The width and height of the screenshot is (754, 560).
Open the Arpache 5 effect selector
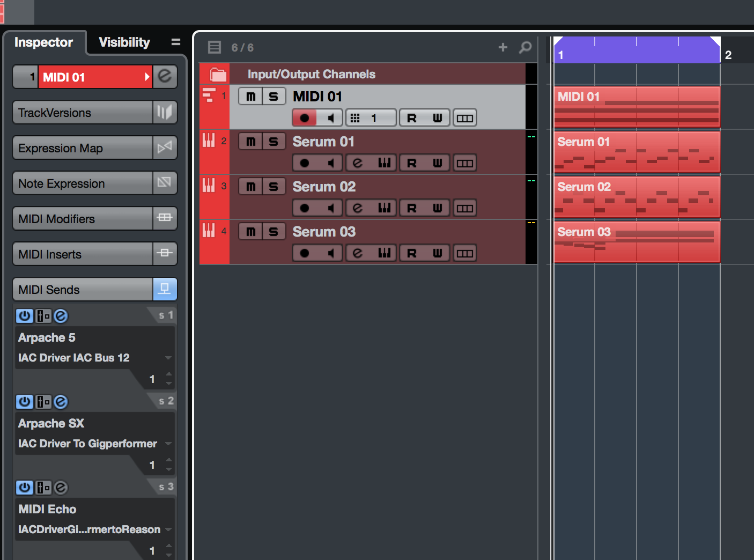pyautogui.click(x=94, y=337)
